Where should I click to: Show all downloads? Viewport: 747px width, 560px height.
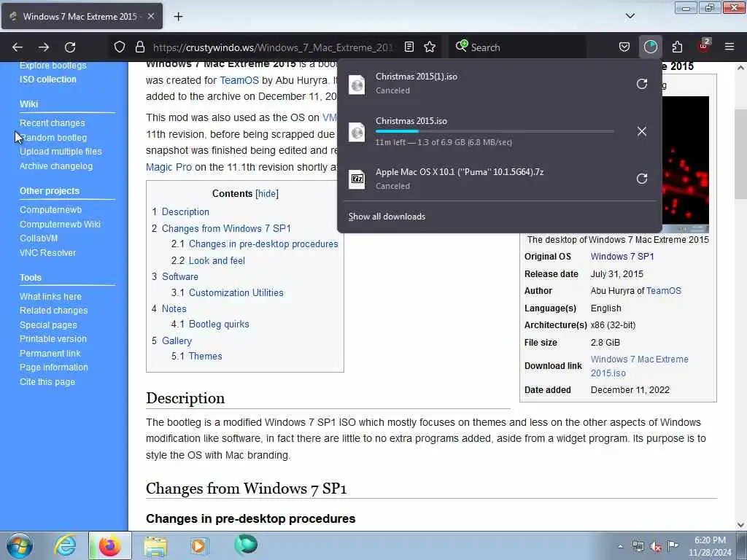[x=387, y=217]
